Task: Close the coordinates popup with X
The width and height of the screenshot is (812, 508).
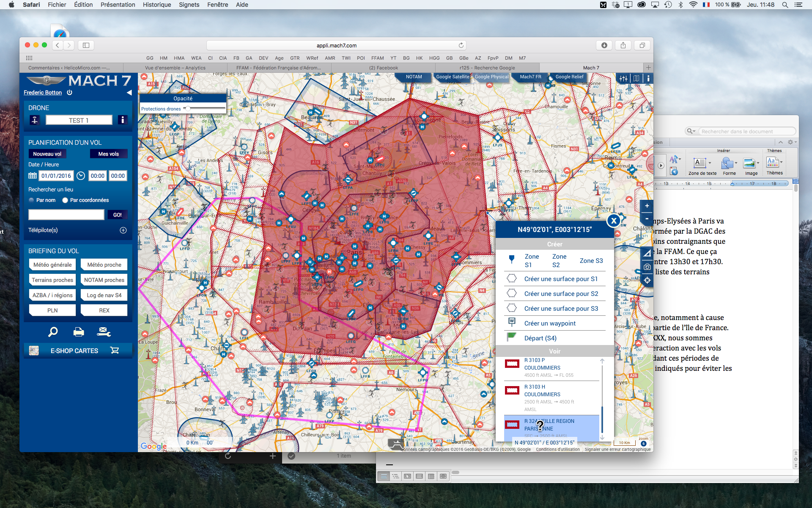Action: click(x=614, y=221)
